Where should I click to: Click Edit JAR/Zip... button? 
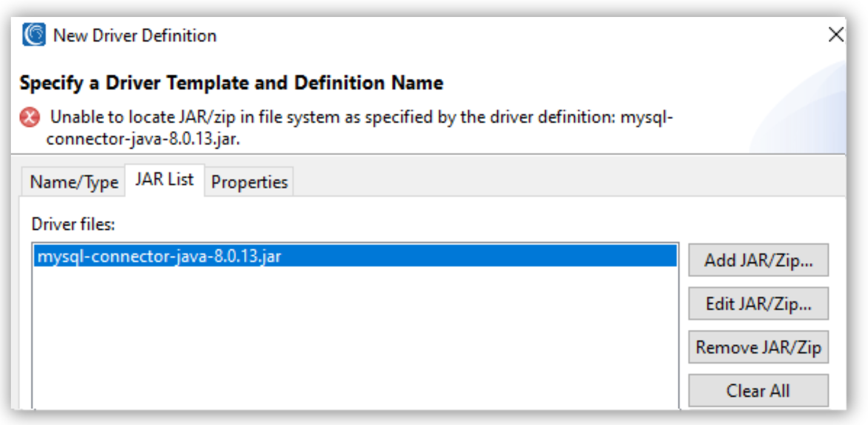(758, 304)
